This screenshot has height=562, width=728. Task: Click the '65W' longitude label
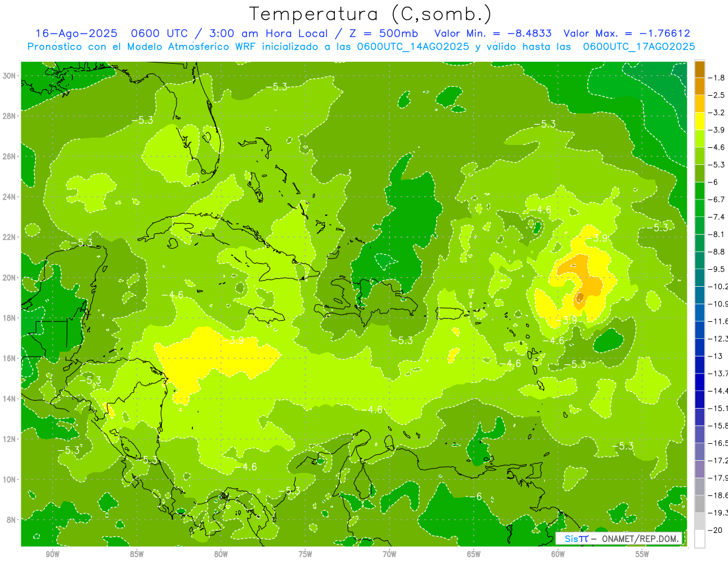474,554
